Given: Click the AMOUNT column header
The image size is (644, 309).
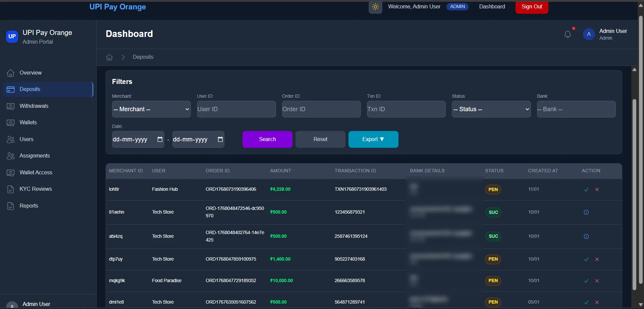Looking at the screenshot, I should (280, 171).
